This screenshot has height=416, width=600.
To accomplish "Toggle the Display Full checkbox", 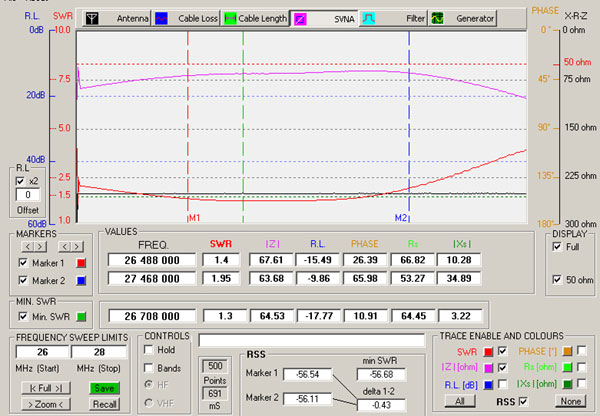I will point(557,246).
